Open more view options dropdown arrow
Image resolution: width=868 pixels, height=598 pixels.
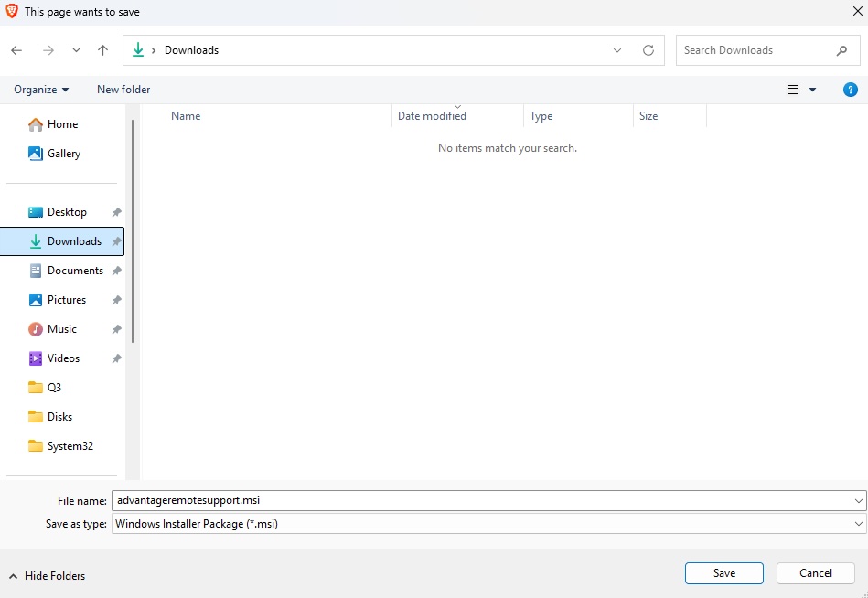tap(812, 90)
